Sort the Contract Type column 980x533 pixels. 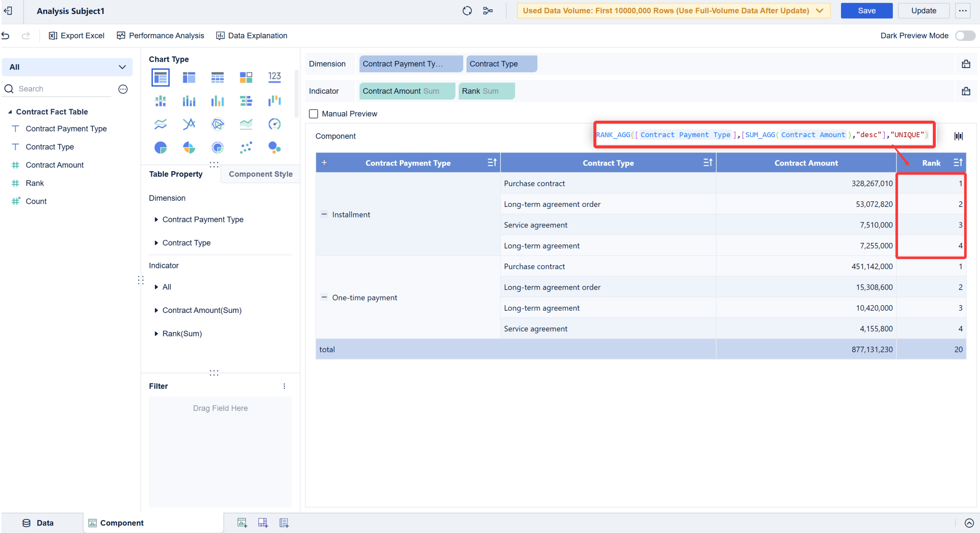pyautogui.click(x=707, y=163)
